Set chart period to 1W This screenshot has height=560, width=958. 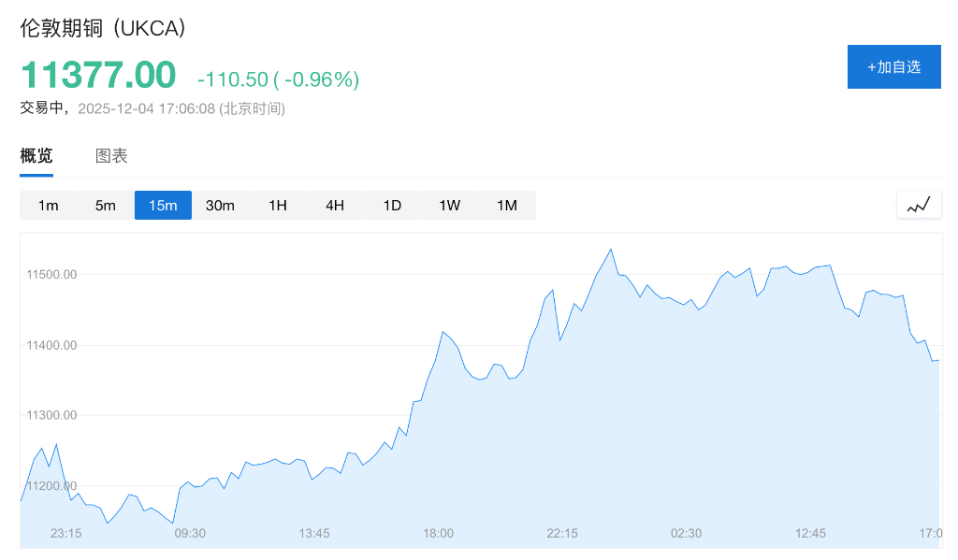[x=450, y=206]
